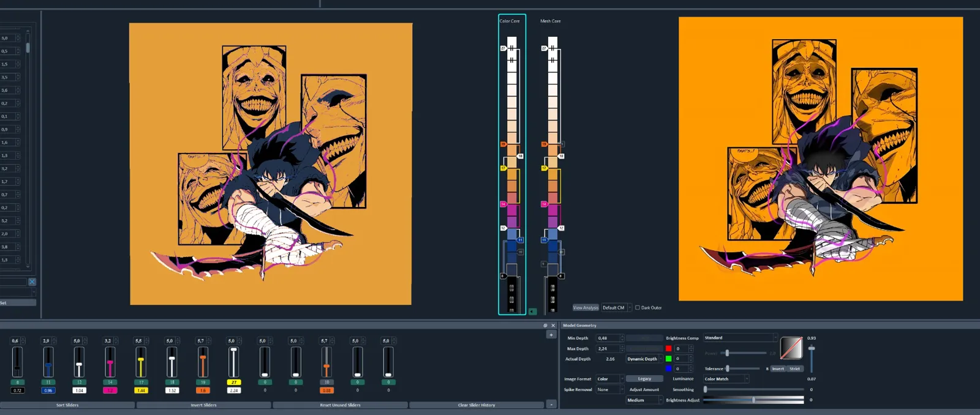Click the minus button beside Clear Slider History
980x415 pixels.
(x=551, y=405)
